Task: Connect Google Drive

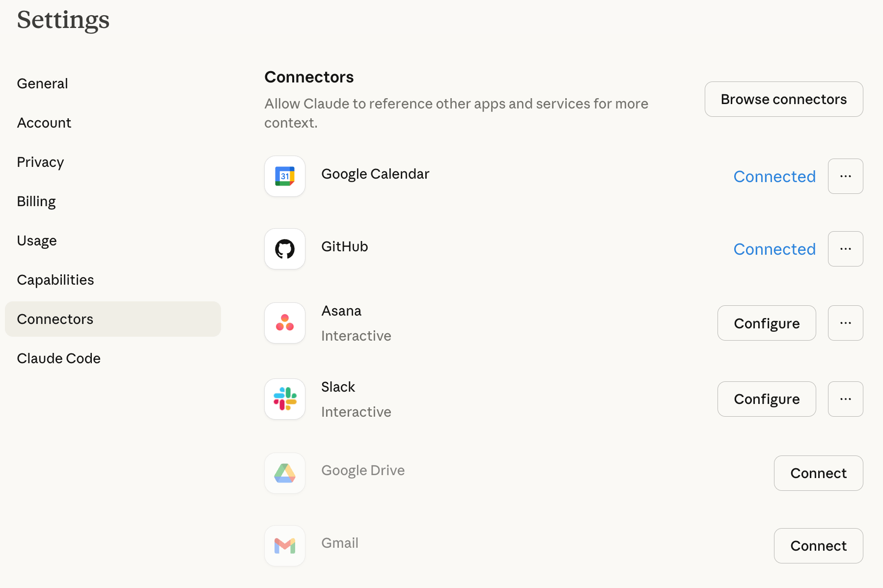Action: (x=818, y=473)
